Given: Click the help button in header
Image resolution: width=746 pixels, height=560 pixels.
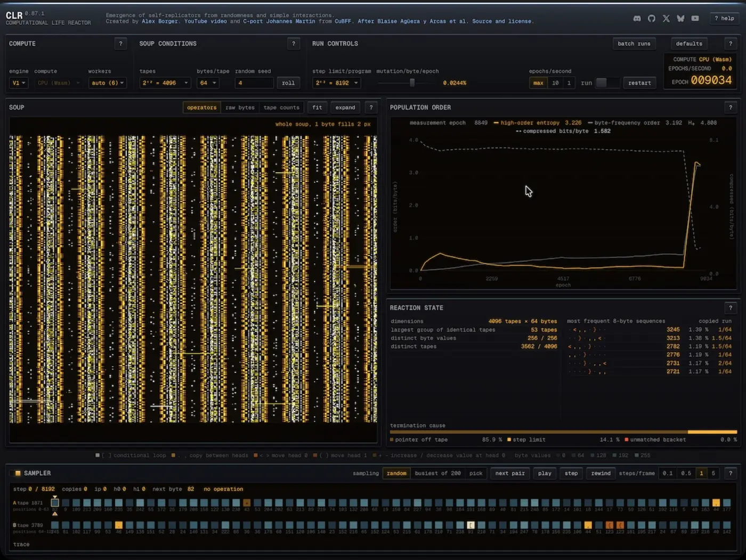Looking at the screenshot, I should (724, 18).
